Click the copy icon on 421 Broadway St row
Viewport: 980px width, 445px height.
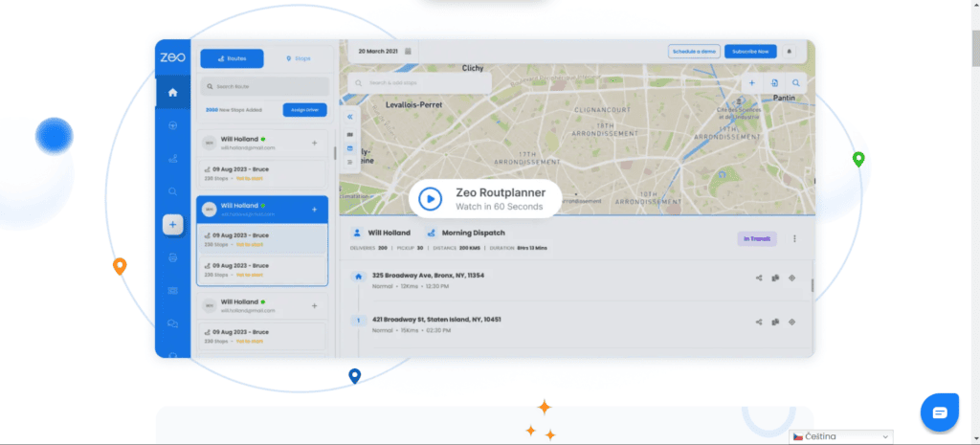click(775, 323)
